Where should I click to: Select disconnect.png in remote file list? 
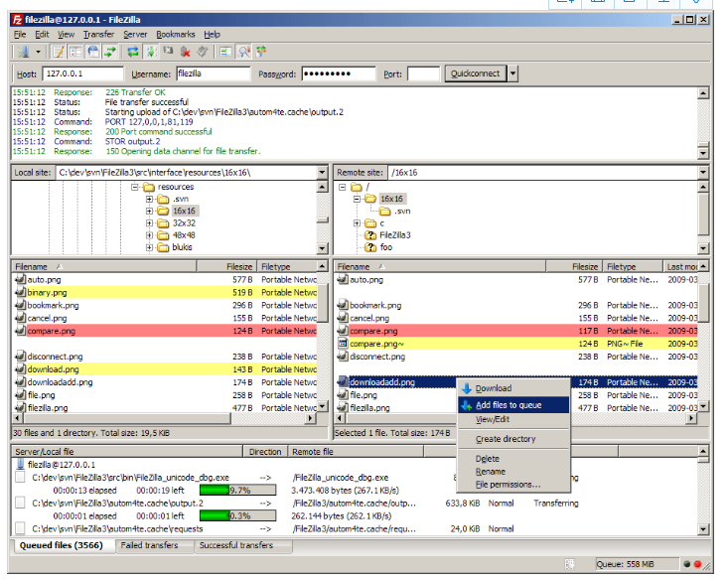tap(516, 357)
